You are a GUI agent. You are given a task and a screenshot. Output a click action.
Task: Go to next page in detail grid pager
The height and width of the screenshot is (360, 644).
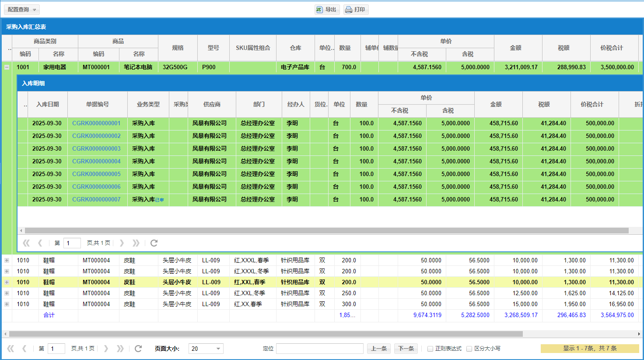[x=122, y=243]
